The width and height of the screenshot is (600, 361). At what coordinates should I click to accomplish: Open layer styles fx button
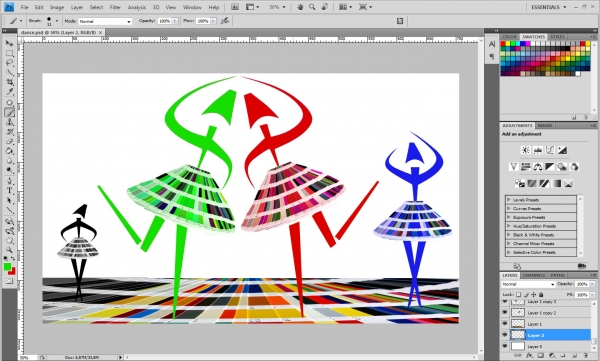pos(529,356)
